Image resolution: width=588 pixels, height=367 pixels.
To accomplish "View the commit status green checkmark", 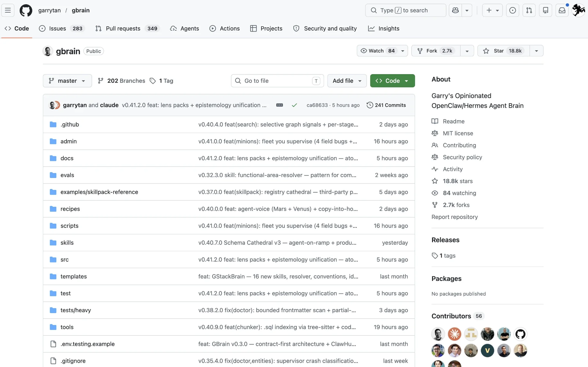I will [x=294, y=105].
